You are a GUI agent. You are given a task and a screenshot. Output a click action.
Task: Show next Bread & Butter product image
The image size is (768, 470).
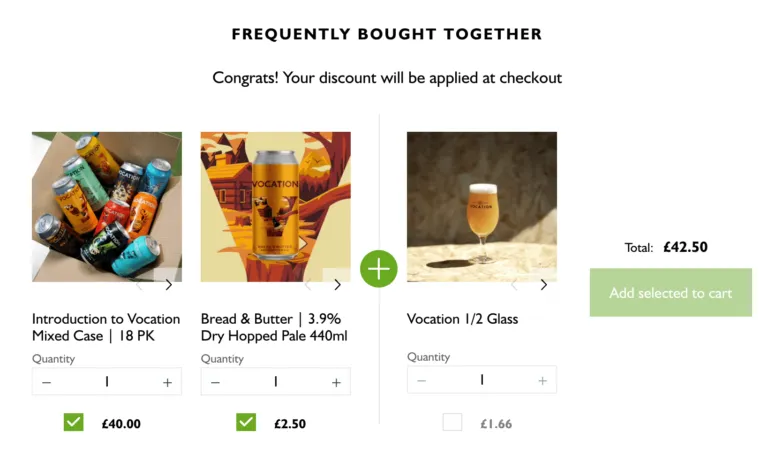coord(337,285)
